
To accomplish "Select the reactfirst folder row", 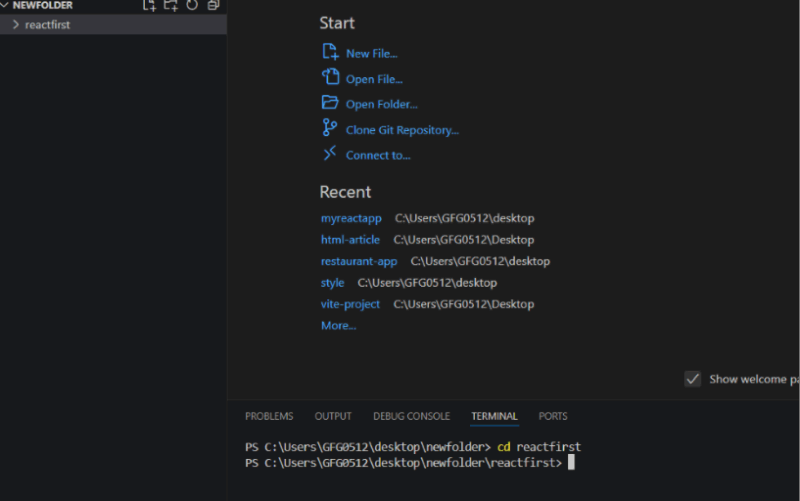I will (113, 24).
